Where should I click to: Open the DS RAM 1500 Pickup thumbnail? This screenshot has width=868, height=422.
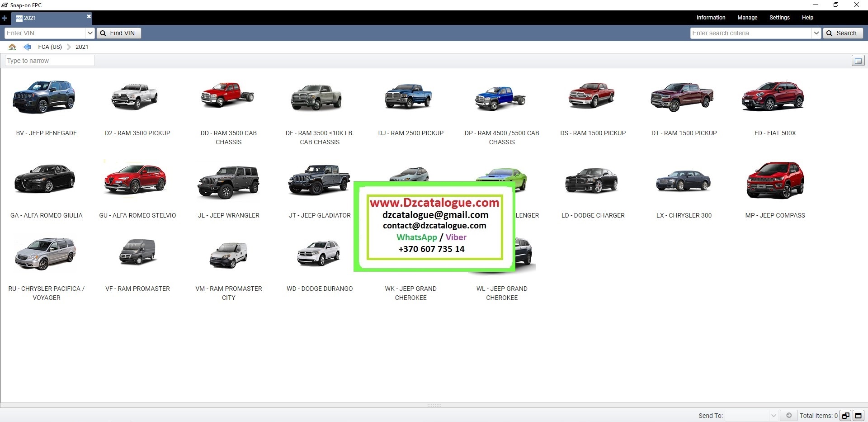pyautogui.click(x=592, y=95)
